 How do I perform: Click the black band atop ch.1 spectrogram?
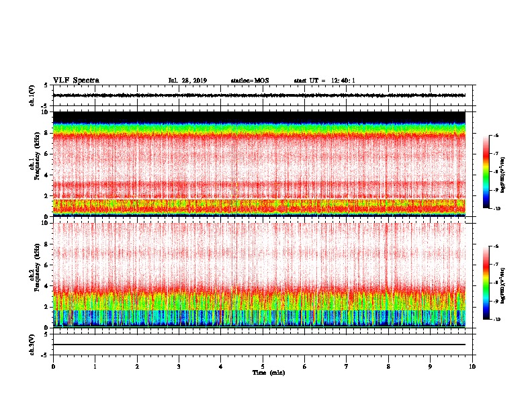pos(259,117)
